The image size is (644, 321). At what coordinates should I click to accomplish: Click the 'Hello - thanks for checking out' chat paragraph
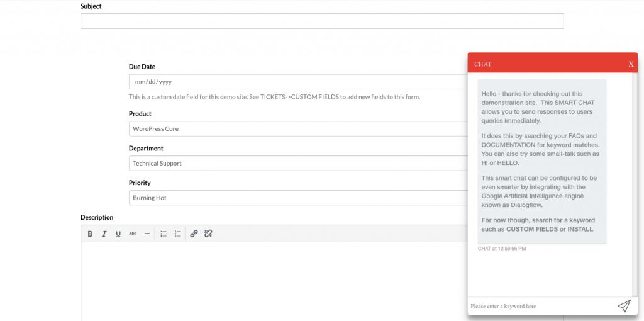(538, 107)
